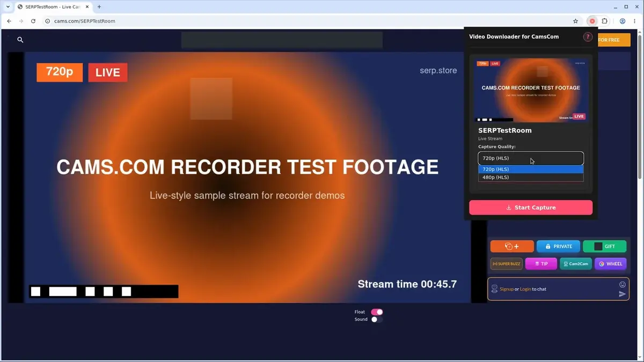The height and width of the screenshot is (362, 644).
Task: Click the orange FOR FREE button
Action: [x=614, y=40]
